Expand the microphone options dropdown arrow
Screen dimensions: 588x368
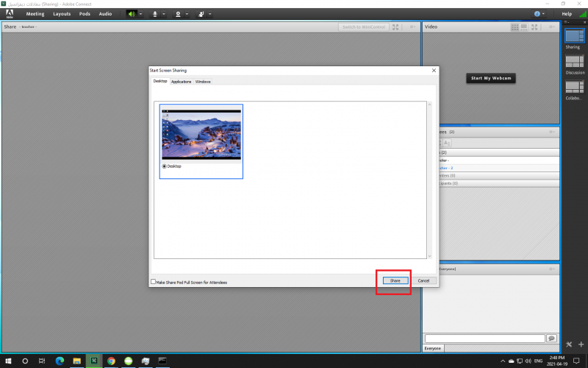163,13
